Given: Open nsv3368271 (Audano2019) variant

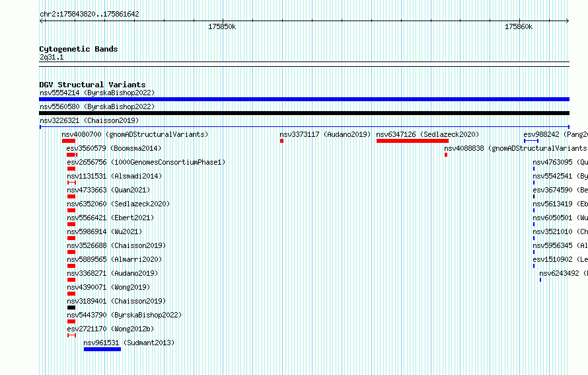Looking at the screenshot, I should tap(112, 273).
